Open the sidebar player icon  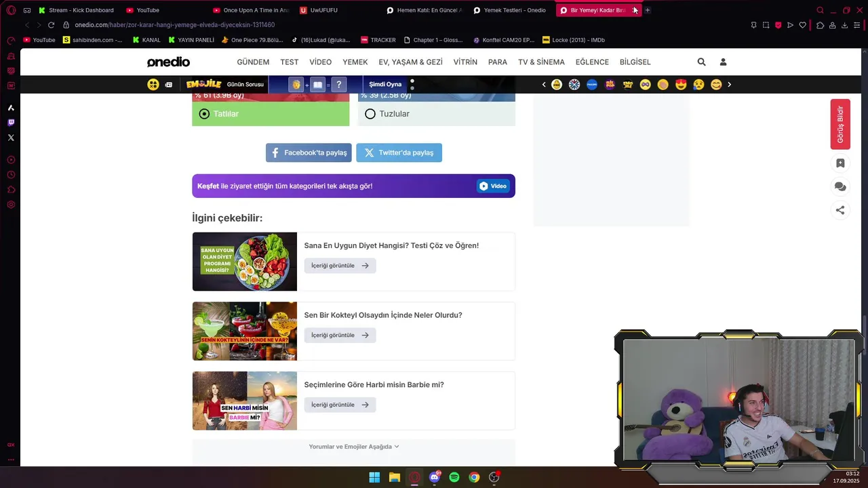click(11, 160)
